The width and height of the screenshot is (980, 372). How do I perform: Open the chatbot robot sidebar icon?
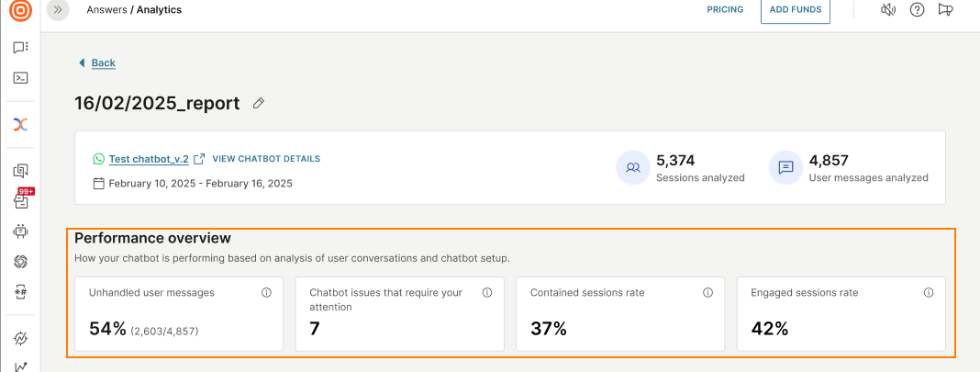(x=20, y=231)
